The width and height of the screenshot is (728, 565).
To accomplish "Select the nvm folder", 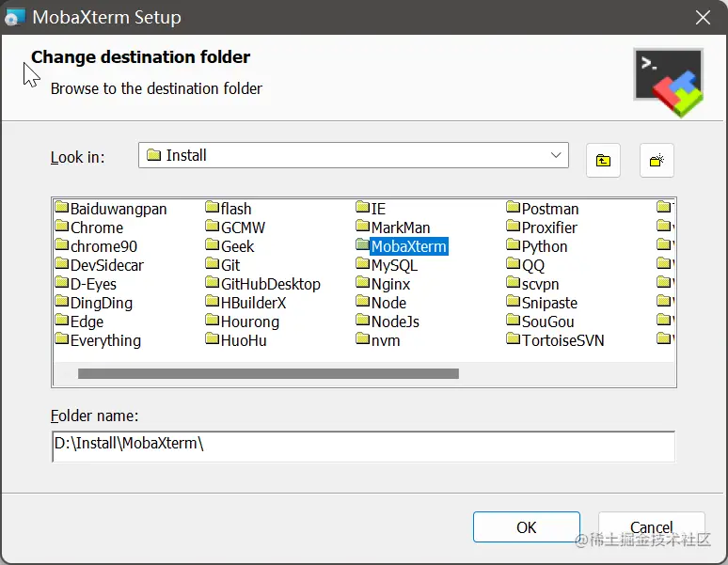I will (378, 340).
